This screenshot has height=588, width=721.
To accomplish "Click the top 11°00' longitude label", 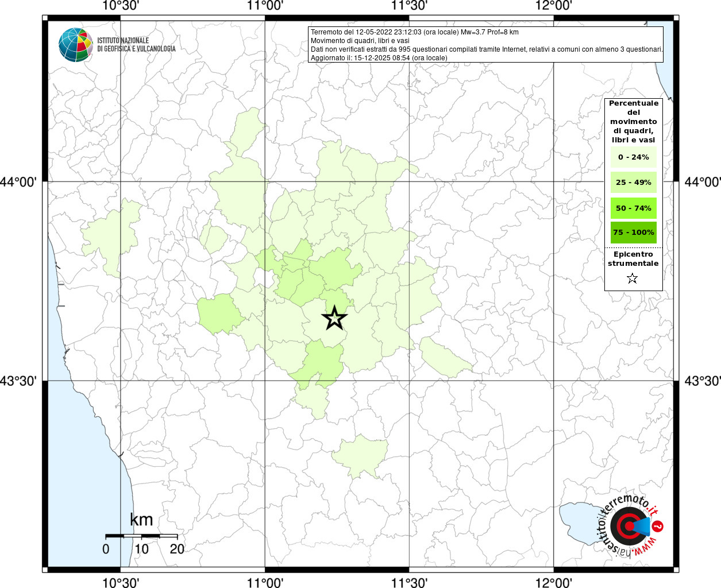I will pyautogui.click(x=265, y=6).
